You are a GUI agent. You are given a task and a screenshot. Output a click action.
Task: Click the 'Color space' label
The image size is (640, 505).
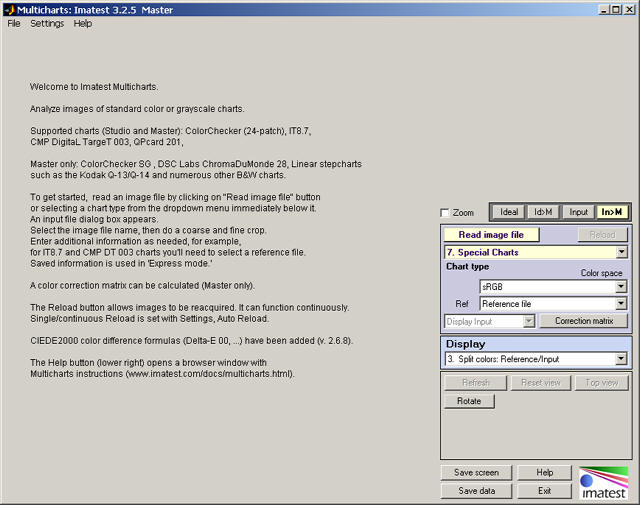click(601, 273)
